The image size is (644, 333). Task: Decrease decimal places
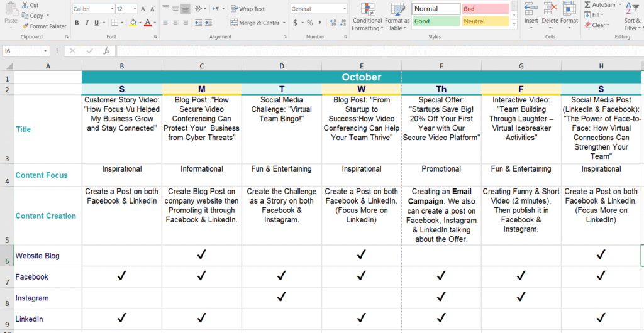pos(343,23)
